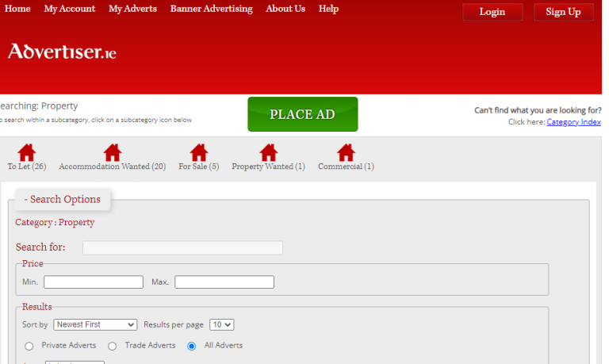Image resolution: width=609 pixels, height=364 pixels.
Task: Click the Sign Up button
Action: click(564, 12)
